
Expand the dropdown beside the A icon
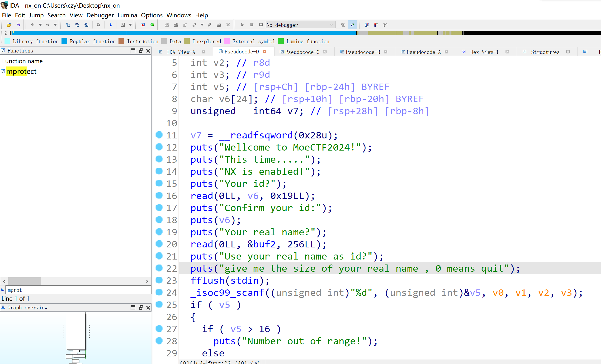pyautogui.click(x=130, y=25)
